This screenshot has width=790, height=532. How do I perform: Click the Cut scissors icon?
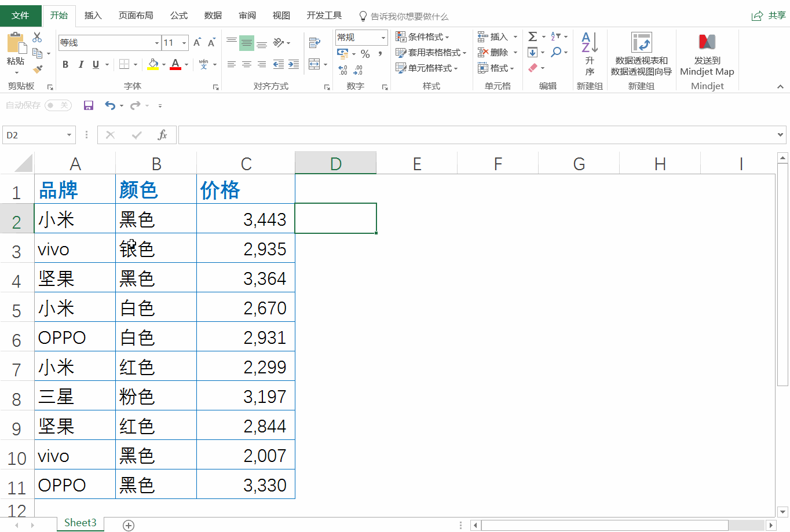click(37, 38)
